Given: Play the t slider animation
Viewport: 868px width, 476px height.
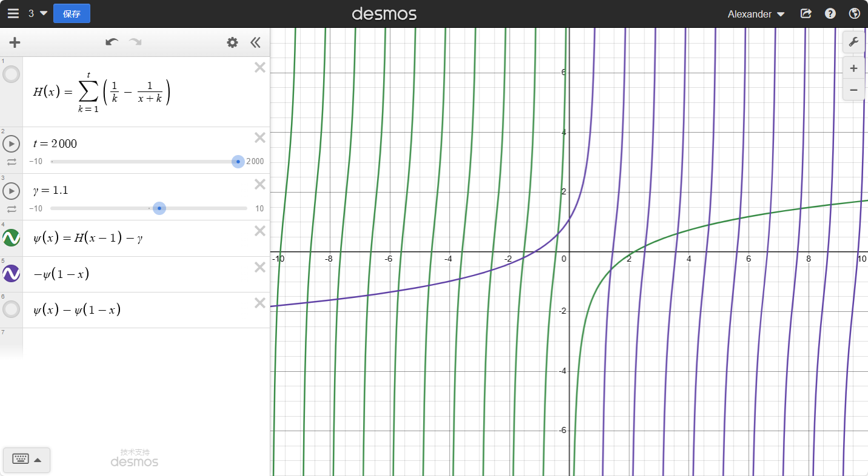Looking at the screenshot, I should coord(11,144).
